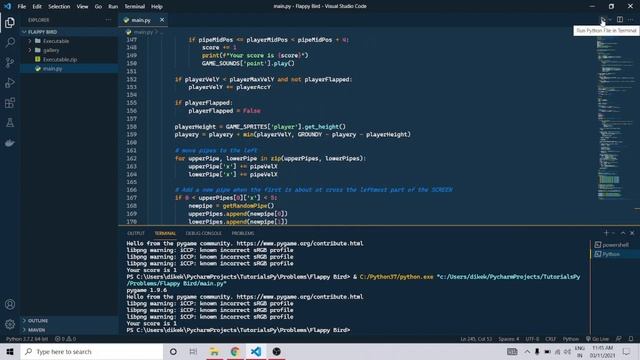This screenshot has width=640, height=360.
Task: Open the Testing flask view
Action: coord(10,122)
